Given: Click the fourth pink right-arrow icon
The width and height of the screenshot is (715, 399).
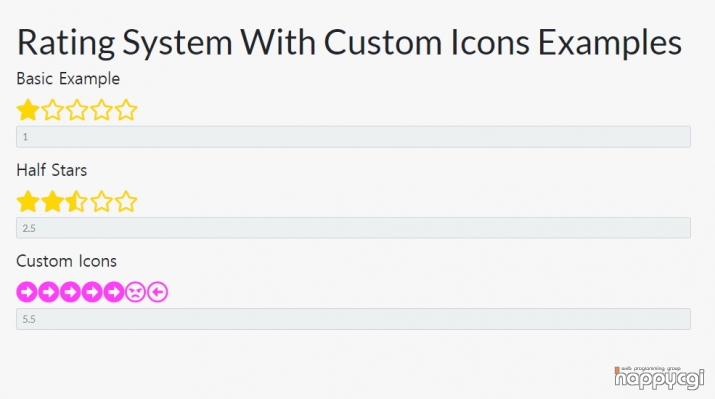Looking at the screenshot, I should [92, 292].
